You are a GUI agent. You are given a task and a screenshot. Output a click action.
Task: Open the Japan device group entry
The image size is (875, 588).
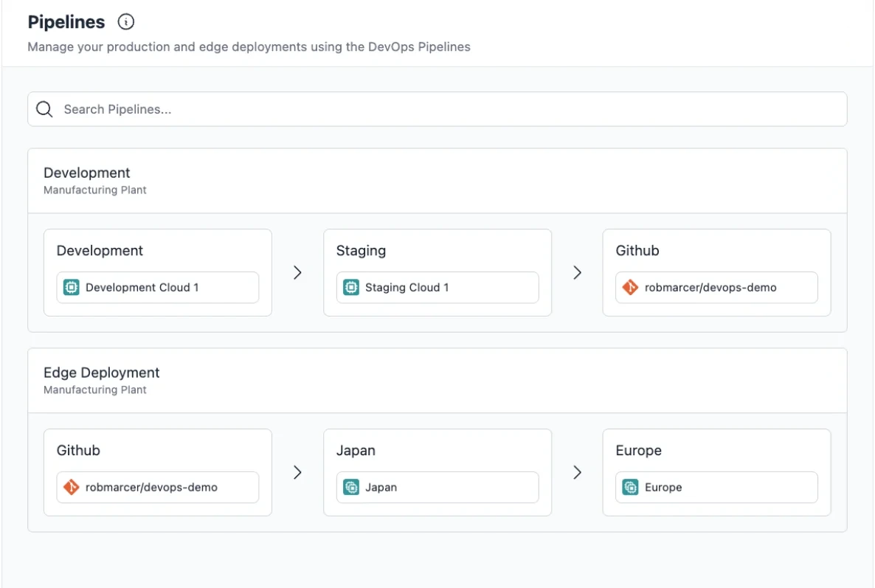(437, 487)
